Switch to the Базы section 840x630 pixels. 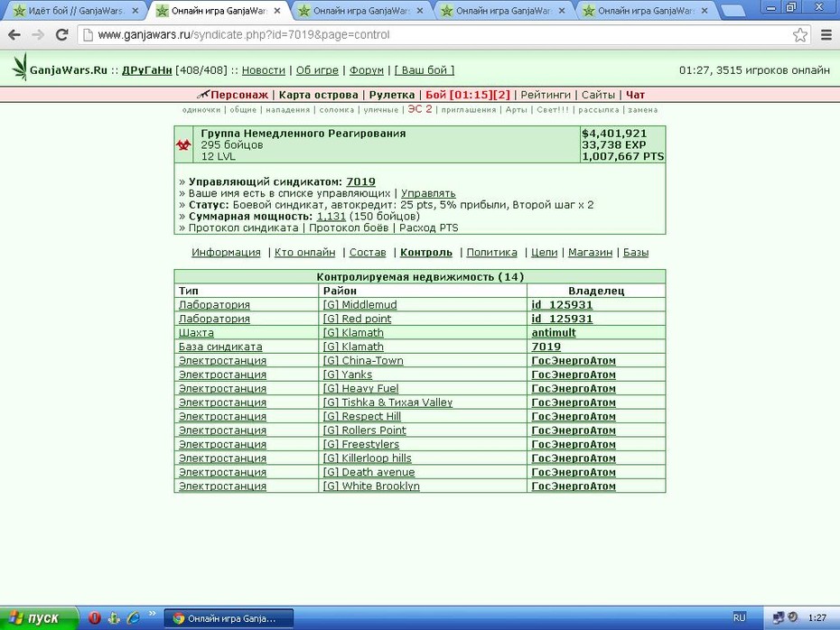635,252
